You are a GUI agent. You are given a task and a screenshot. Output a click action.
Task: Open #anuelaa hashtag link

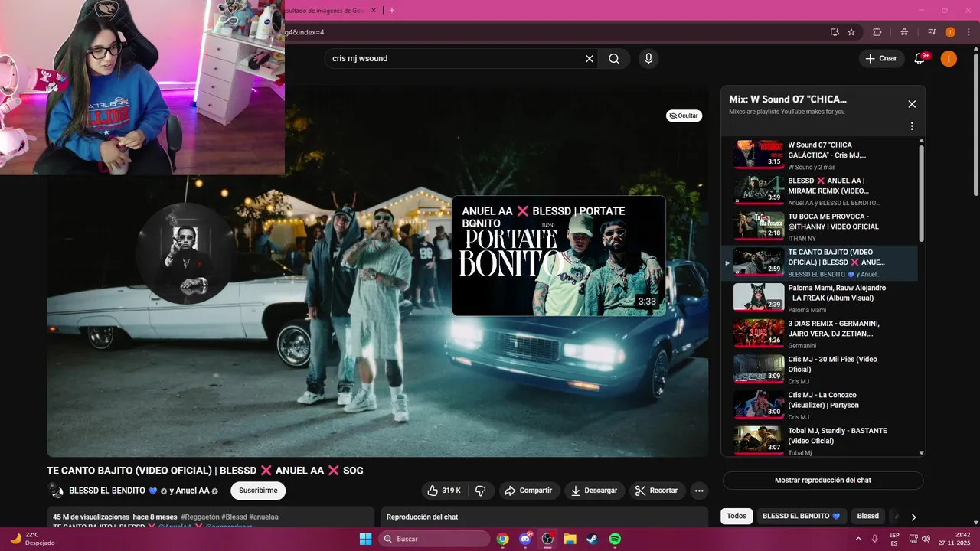263,517
